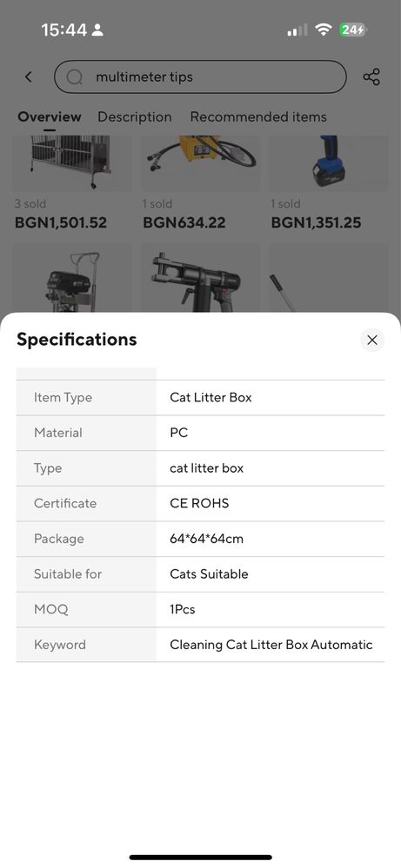Viewport: 401px width, 868px height.
Task: Tap the cellular signal bars icon
Action: tap(297, 30)
